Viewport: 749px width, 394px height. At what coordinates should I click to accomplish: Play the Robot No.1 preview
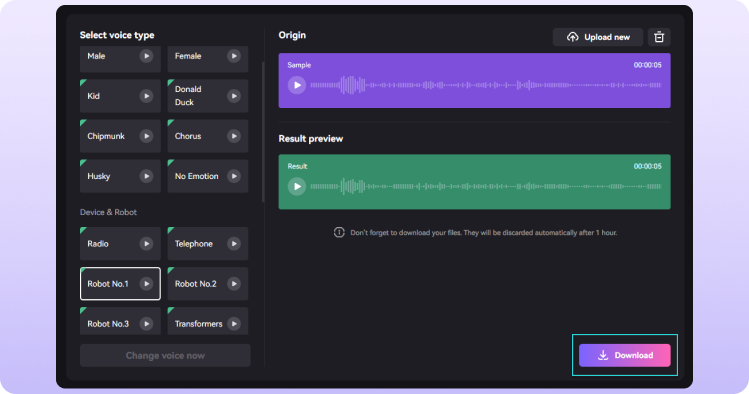[x=146, y=284]
